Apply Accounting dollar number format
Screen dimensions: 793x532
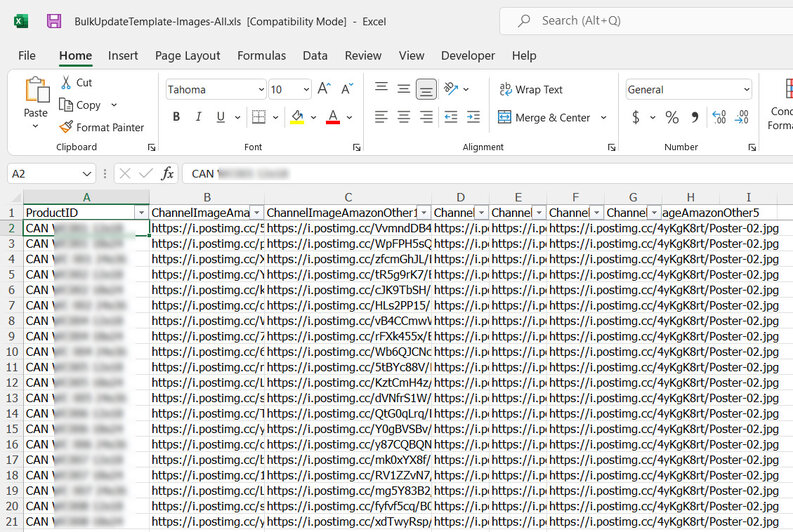coord(636,117)
